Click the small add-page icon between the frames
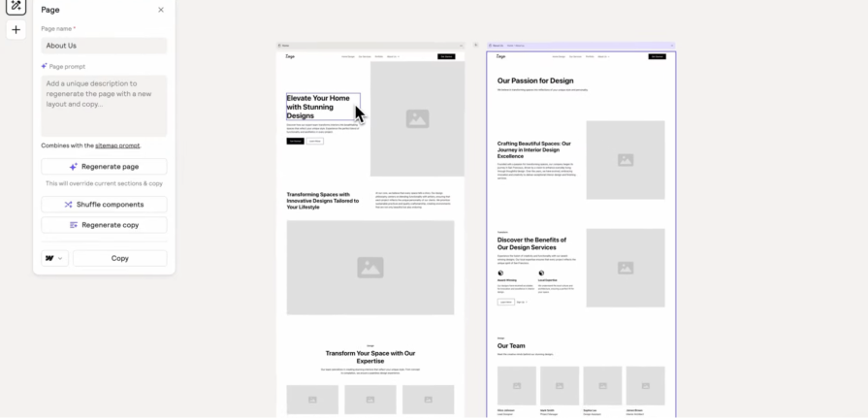Screen dimensions: 868x418 (x=475, y=45)
